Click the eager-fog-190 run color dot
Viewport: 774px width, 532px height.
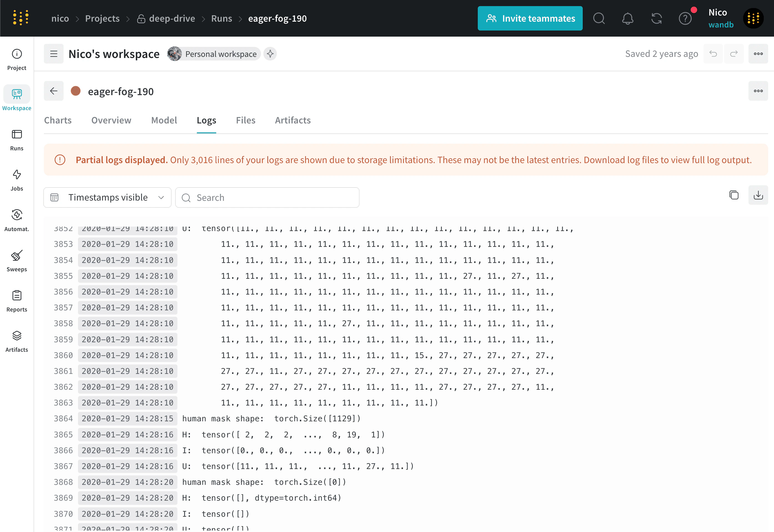(76, 91)
